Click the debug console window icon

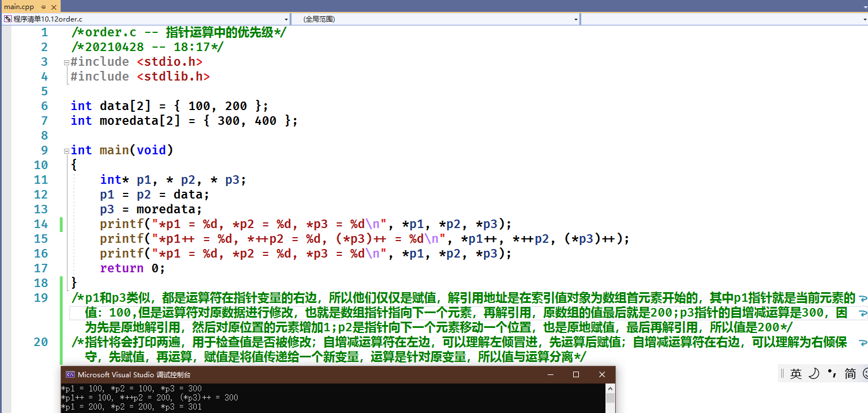pos(70,374)
